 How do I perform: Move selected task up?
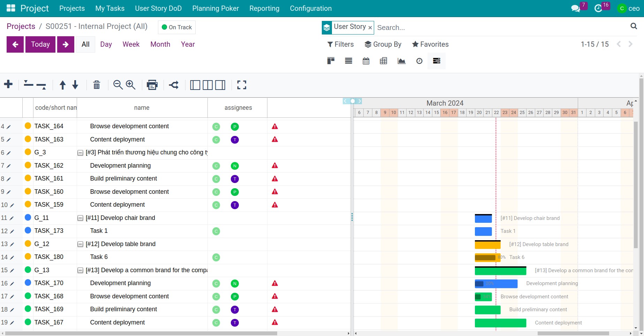[x=63, y=85]
